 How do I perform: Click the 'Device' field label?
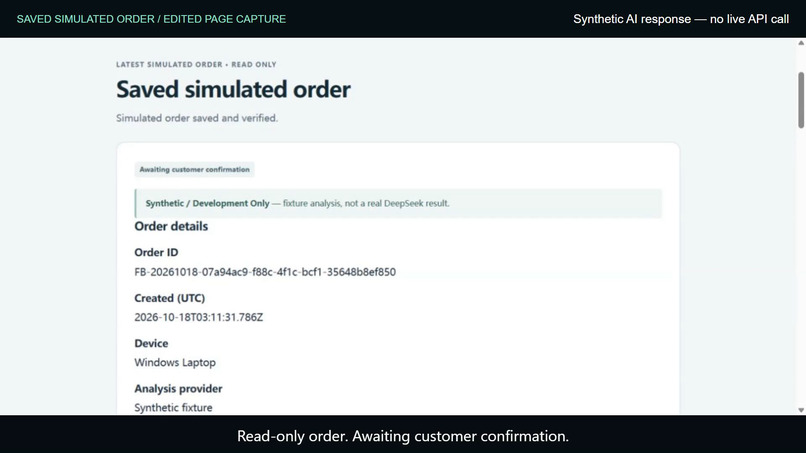[x=151, y=343]
